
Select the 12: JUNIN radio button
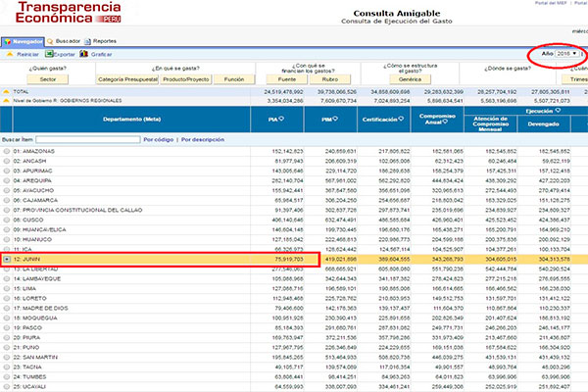click(7, 259)
